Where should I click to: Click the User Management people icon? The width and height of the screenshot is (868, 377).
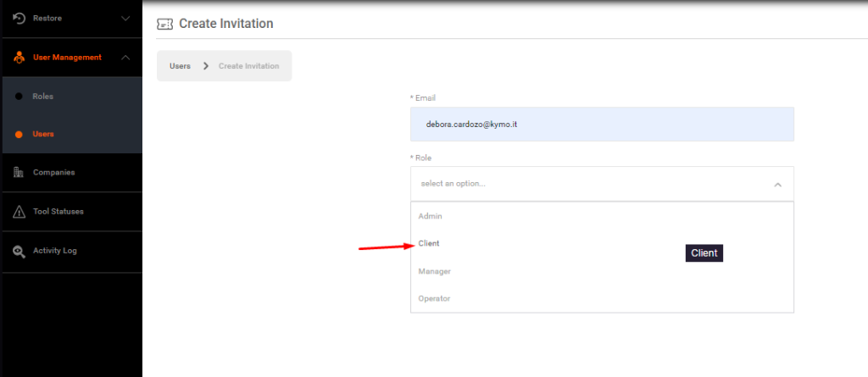pos(19,58)
